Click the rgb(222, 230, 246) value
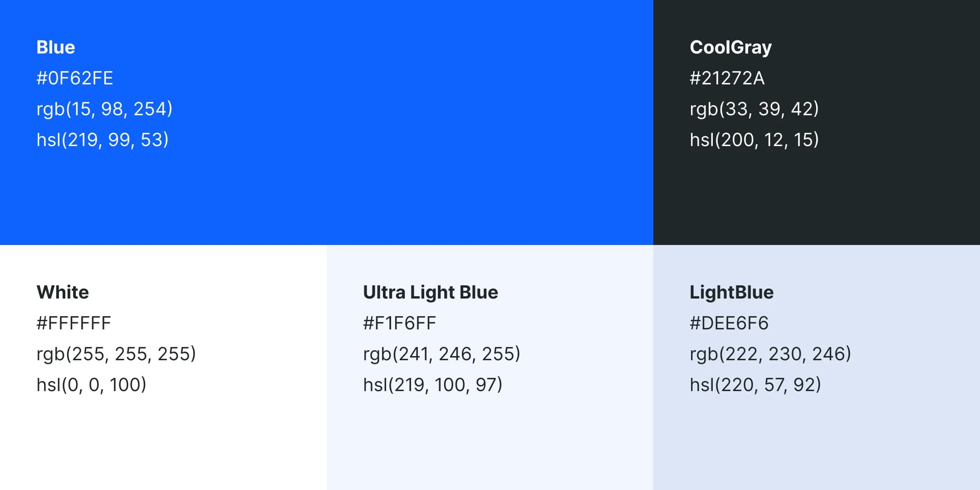 770,354
